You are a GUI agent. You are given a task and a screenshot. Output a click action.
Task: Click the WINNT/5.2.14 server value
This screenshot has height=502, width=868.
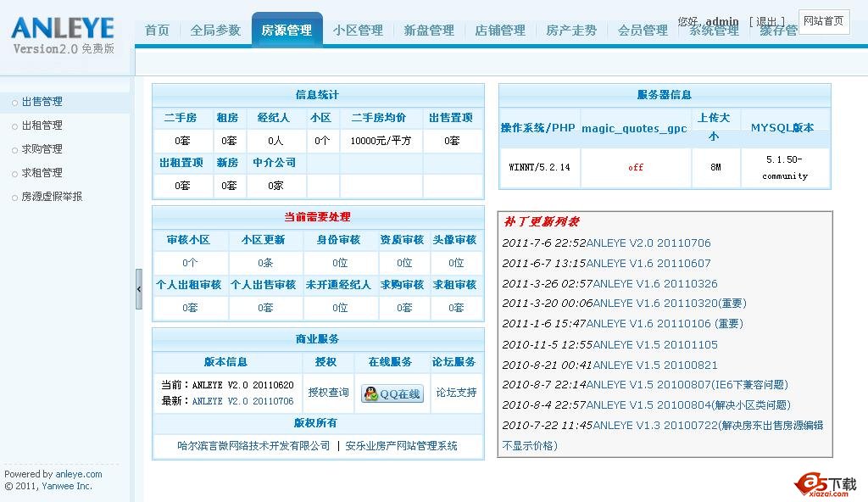click(540, 167)
